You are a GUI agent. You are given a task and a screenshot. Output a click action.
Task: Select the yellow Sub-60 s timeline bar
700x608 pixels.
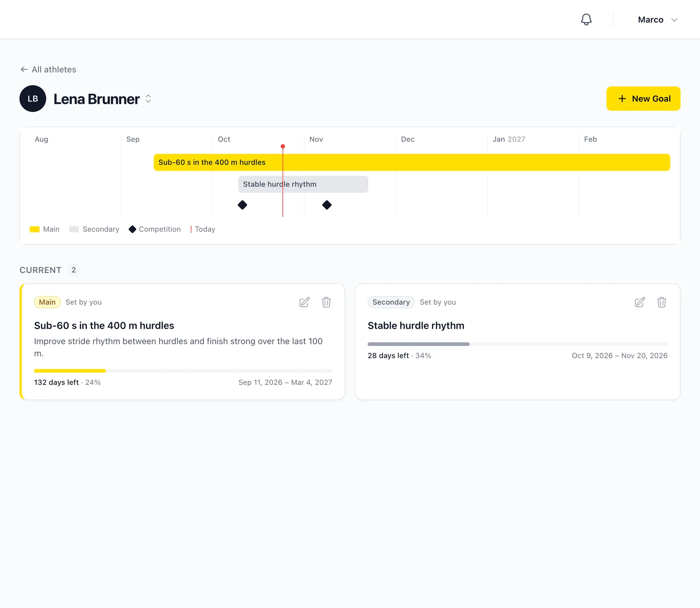[412, 162]
